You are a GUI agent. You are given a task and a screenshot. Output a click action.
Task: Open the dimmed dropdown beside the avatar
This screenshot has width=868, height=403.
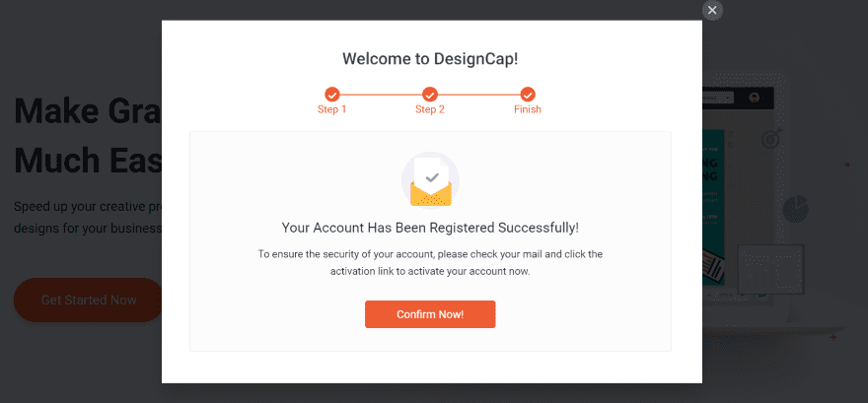[x=718, y=98]
